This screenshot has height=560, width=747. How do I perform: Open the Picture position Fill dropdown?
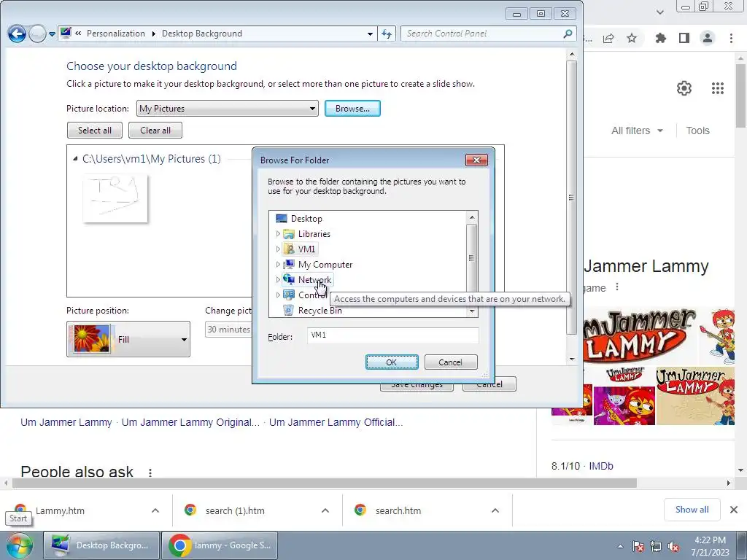coord(128,339)
